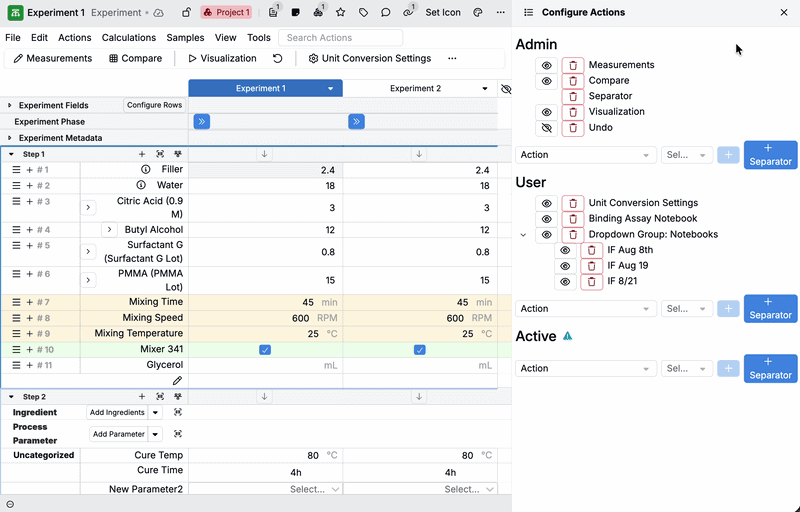Click the favorite star icon in header
The width and height of the screenshot is (800, 512).
pos(340,13)
